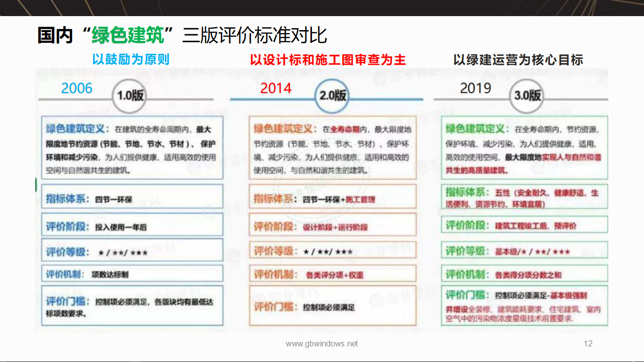Click the blue heading 以鼓励为原则
The height and width of the screenshot is (362, 644).
131,59
